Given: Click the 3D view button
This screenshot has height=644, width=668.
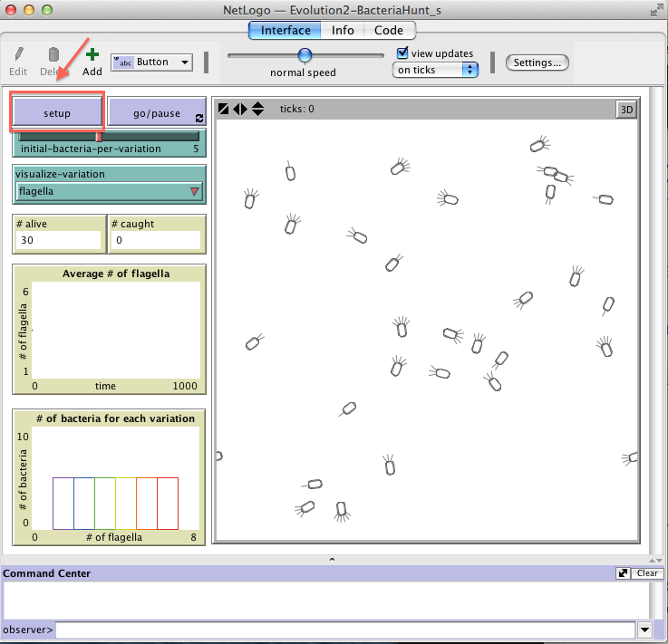Looking at the screenshot, I should (x=625, y=110).
